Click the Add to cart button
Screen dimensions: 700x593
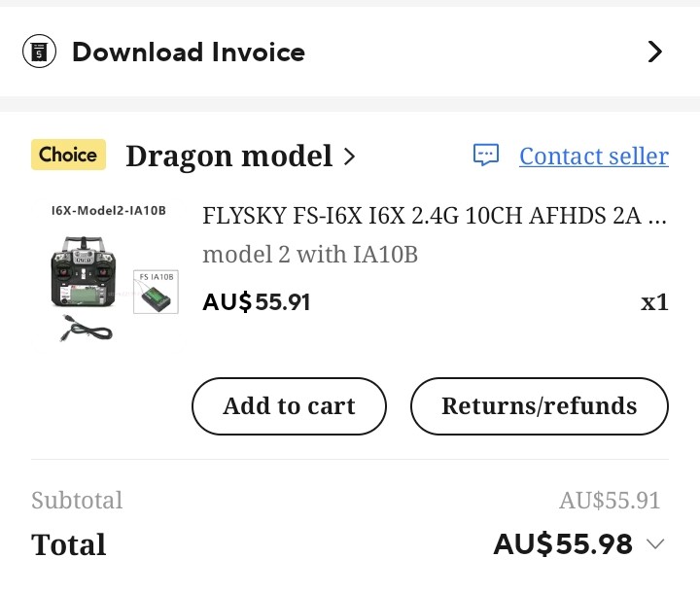click(x=289, y=406)
